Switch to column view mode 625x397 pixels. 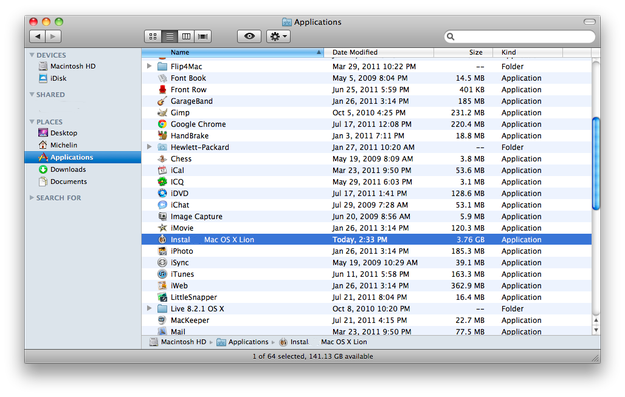point(186,36)
